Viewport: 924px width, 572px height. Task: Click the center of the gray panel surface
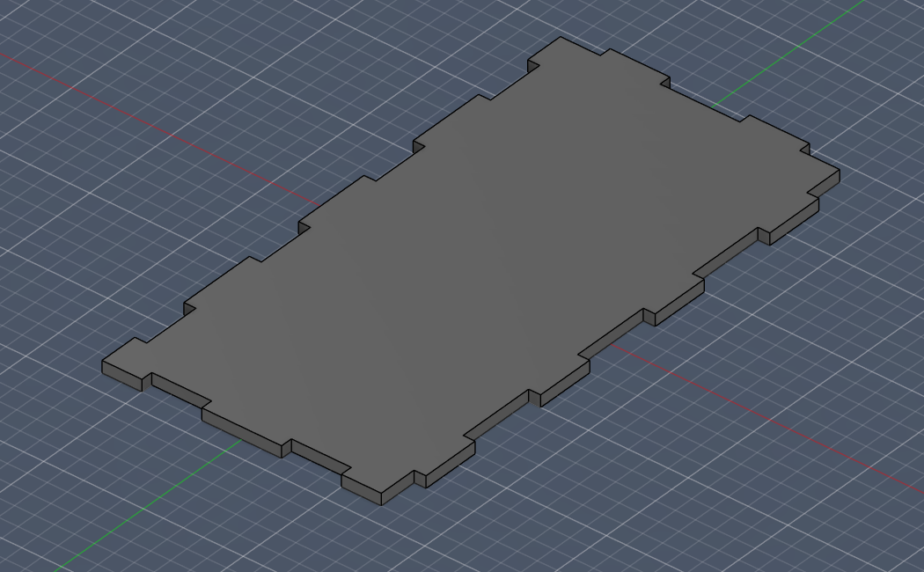pyautogui.click(x=475, y=264)
